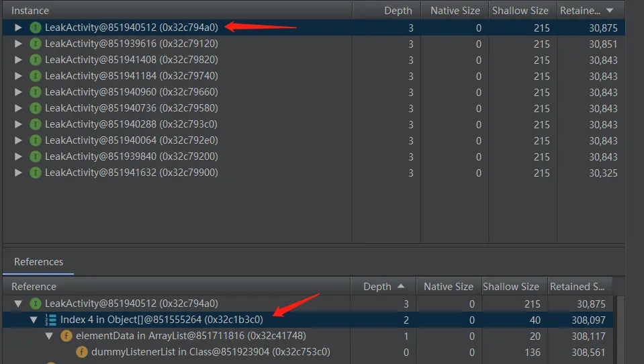Click instance icon of LeakActivity@851940960
The height and width of the screenshot is (364, 644).
[36, 92]
